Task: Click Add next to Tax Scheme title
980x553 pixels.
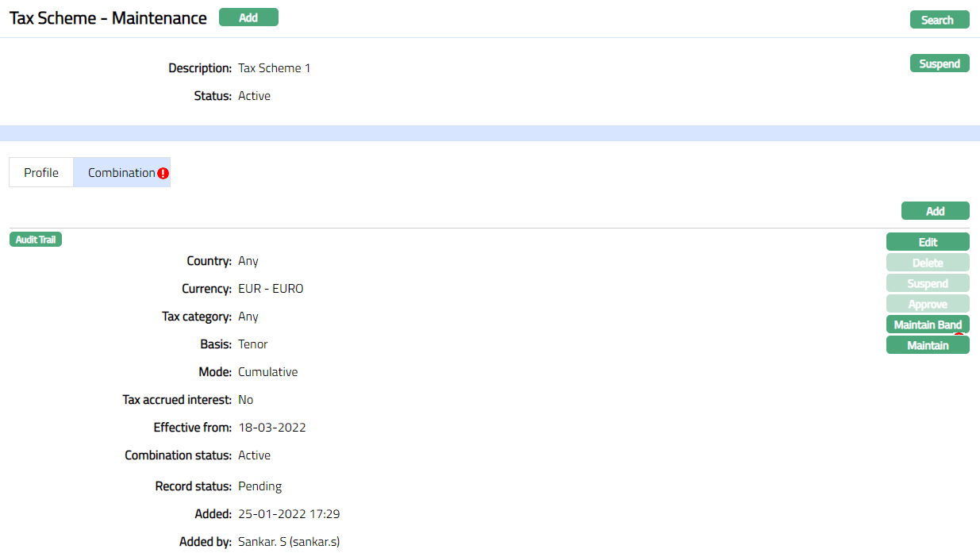Action: (248, 17)
